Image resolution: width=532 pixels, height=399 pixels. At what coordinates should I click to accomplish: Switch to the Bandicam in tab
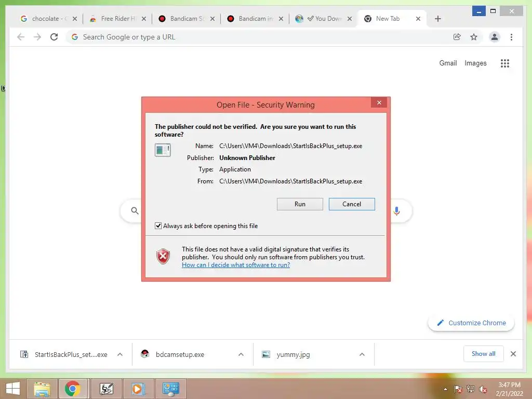coord(255,19)
